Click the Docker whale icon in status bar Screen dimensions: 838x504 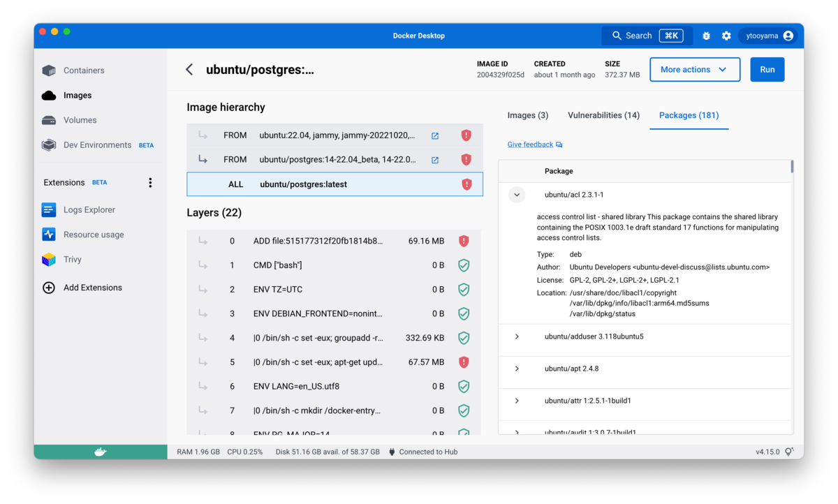click(101, 452)
